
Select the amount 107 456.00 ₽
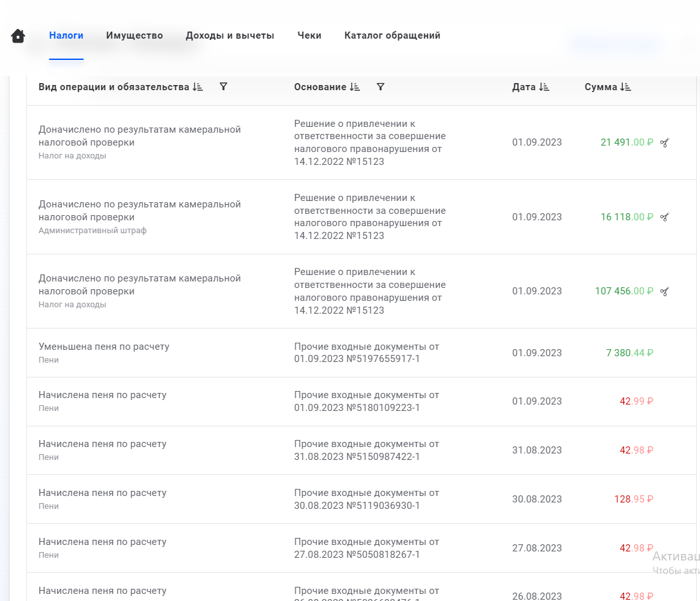click(624, 291)
